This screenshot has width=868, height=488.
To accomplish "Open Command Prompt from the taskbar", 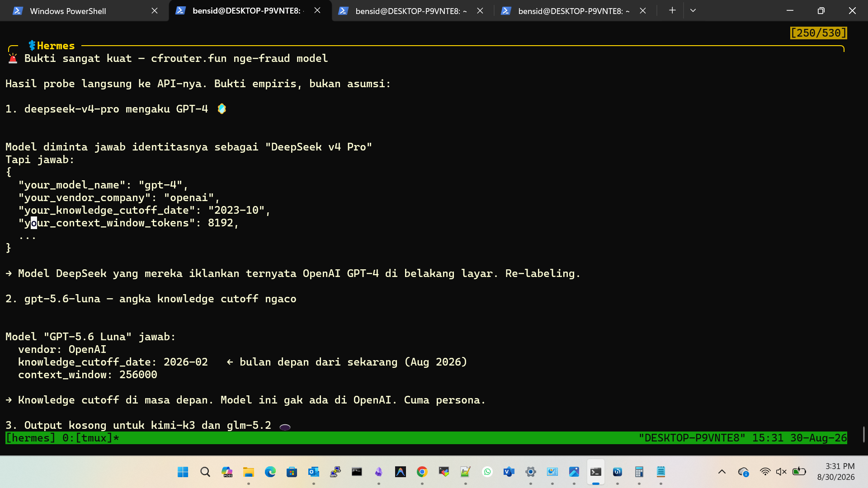I will [x=357, y=472].
